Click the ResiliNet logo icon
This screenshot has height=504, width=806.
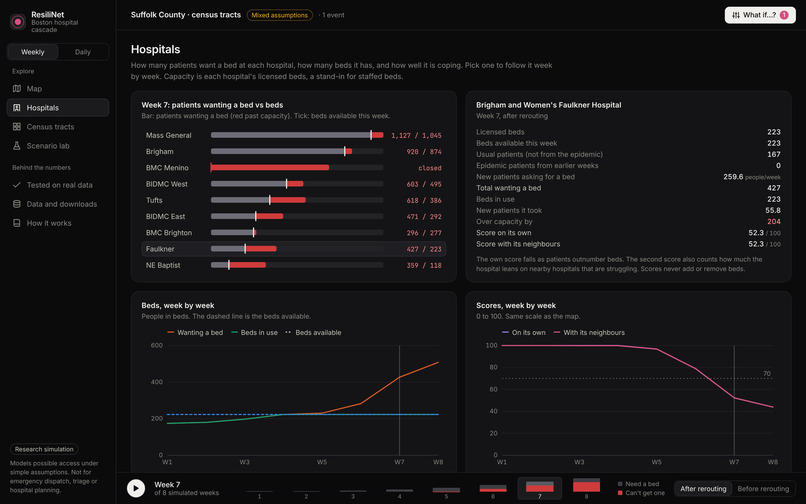18,22
